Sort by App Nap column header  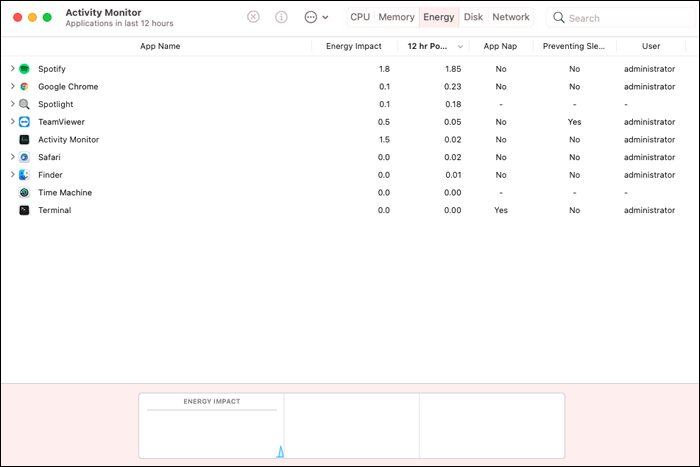(500, 46)
